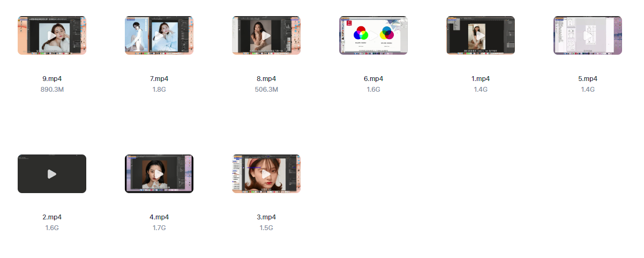The height and width of the screenshot is (258, 644).
Task: Select the 2.mp4 file name
Action: coord(52,217)
